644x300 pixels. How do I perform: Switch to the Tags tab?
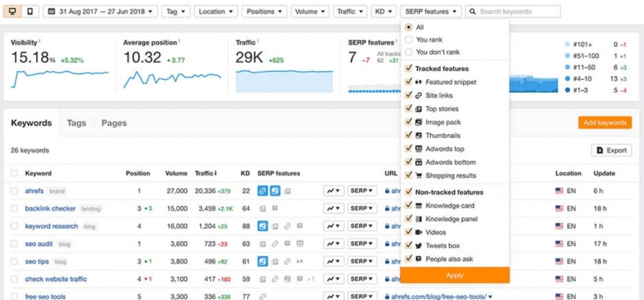click(x=76, y=123)
